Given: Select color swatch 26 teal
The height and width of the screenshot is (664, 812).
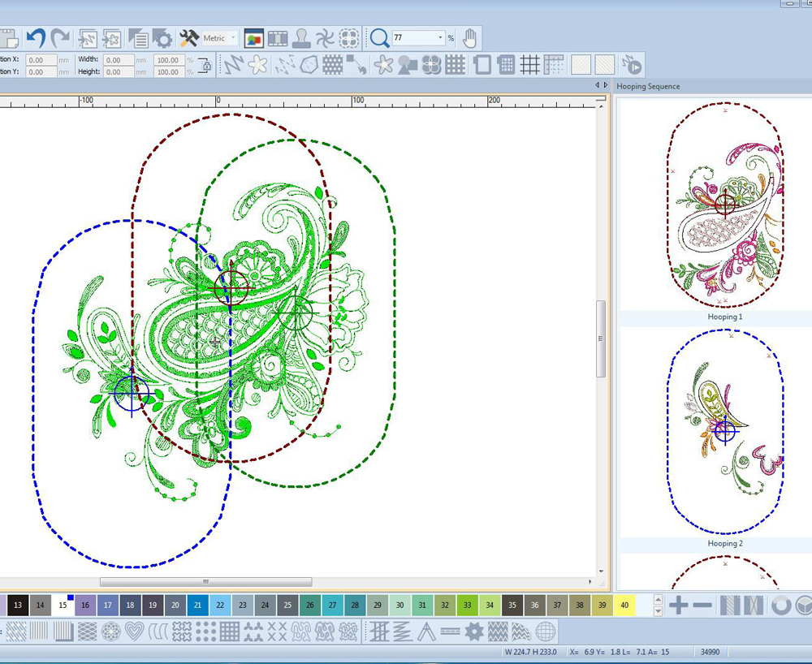Looking at the screenshot, I should [x=309, y=605].
